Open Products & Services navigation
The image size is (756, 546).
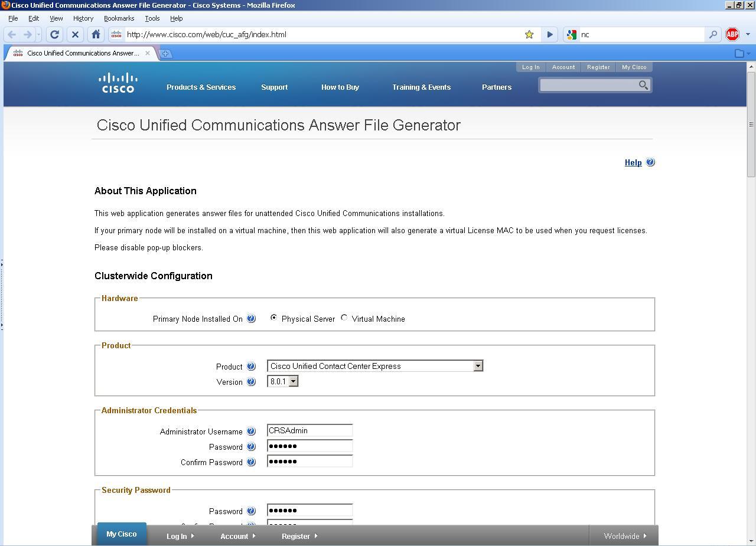tap(201, 87)
